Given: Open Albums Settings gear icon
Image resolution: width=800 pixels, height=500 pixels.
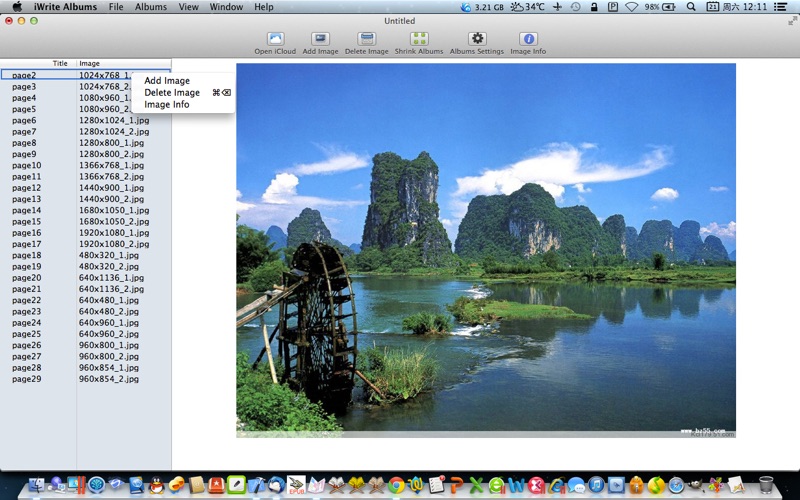Looking at the screenshot, I should [477, 39].
